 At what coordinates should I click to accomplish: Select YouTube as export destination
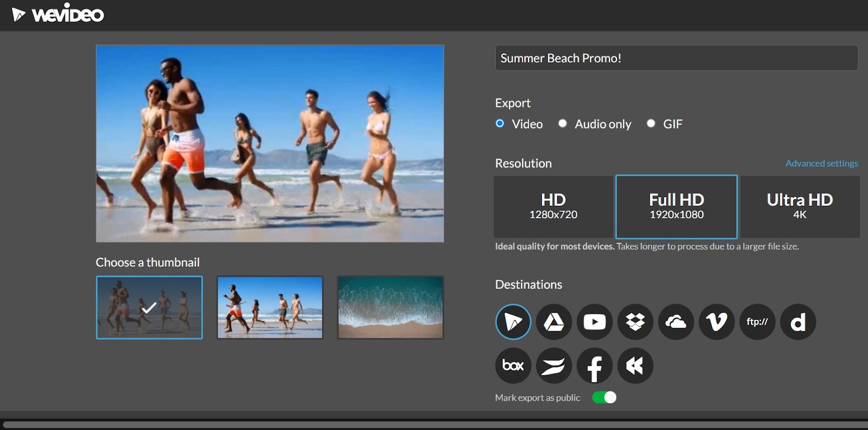pyautogui.click(x=595, y=322)
